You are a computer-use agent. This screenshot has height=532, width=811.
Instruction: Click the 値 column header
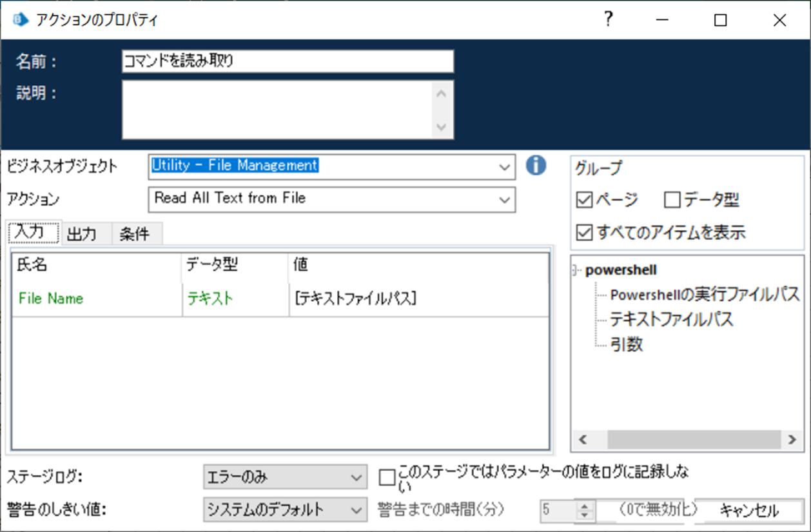click(419, 265)
